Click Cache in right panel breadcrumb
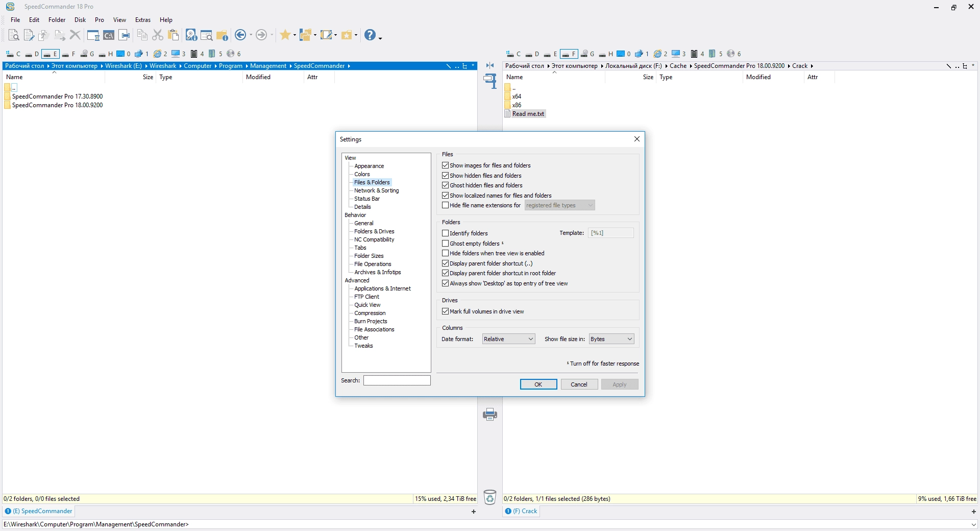Screen dimensions: 980x531 pos(678,66)
